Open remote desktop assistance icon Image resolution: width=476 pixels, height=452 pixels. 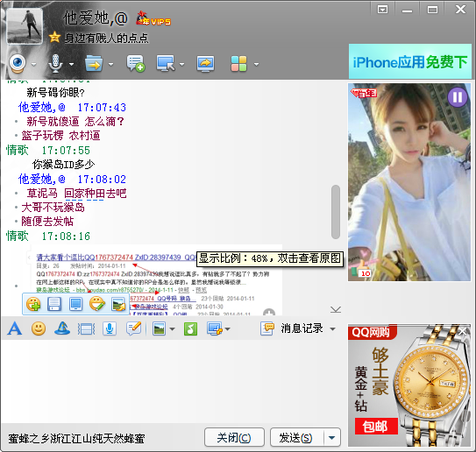(x=166, y=63)
